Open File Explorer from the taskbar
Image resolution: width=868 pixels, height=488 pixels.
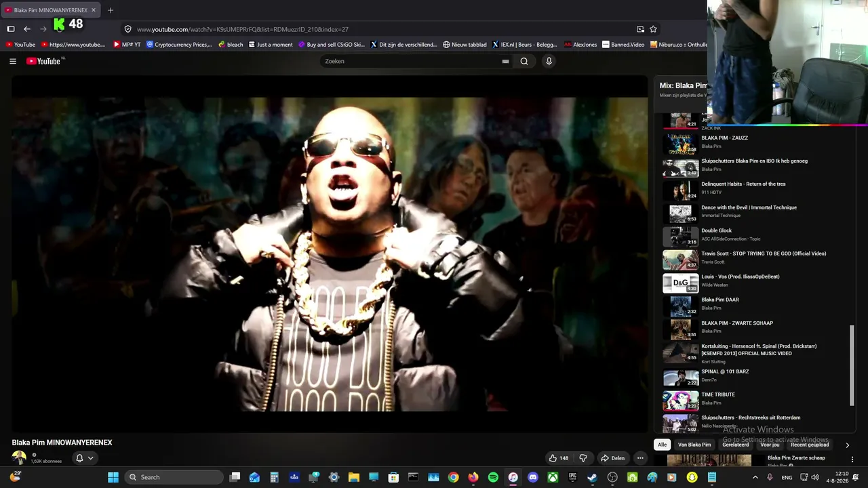tap(353, 477)
